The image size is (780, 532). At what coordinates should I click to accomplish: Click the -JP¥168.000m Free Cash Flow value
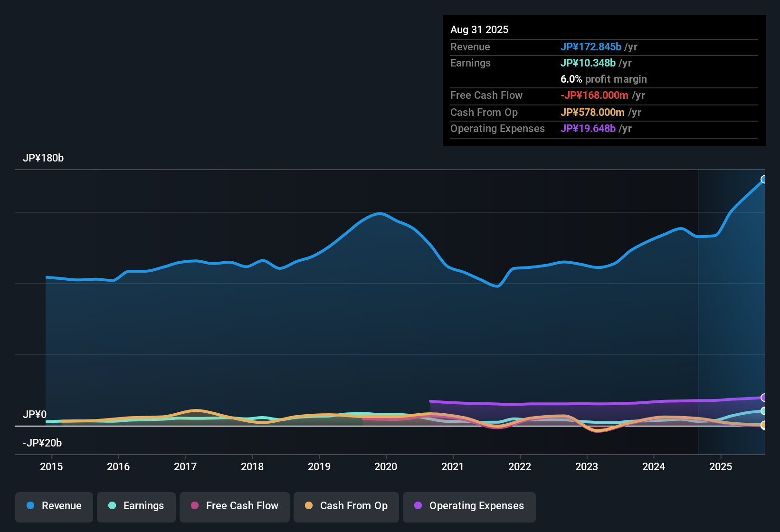pos(595,95)
